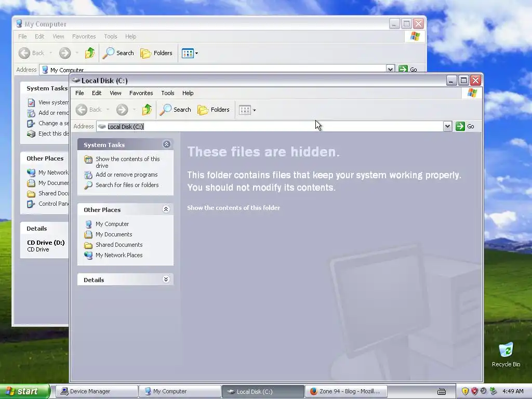
Task: Click Safely Remove Hardware tray icon
Action: (493, 391)
